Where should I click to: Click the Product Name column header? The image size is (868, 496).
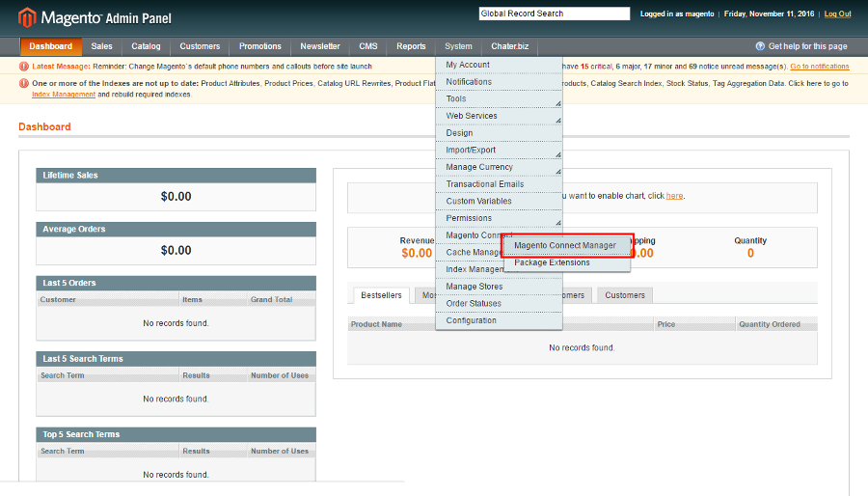(376, 324)
